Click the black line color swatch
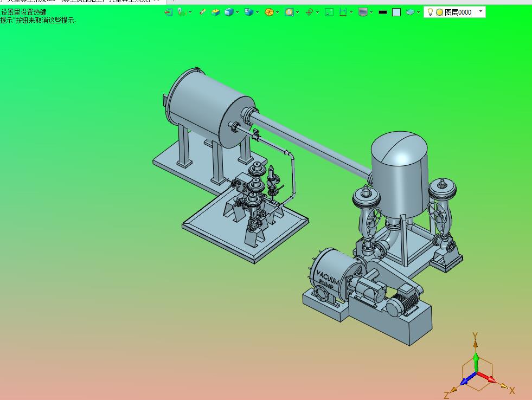 (383, 12)
